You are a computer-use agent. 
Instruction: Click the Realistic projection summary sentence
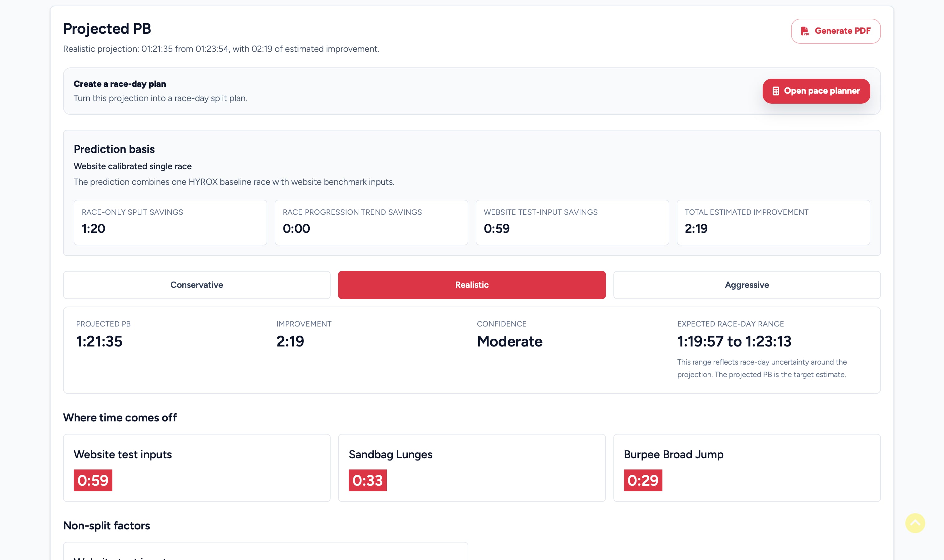coord(221,49)
